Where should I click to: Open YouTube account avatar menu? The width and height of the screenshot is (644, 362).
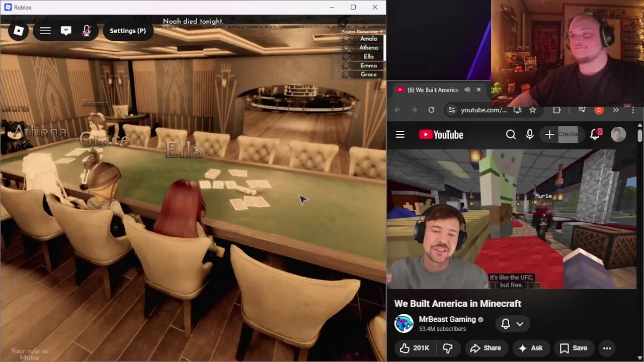[x=618, y=134]
